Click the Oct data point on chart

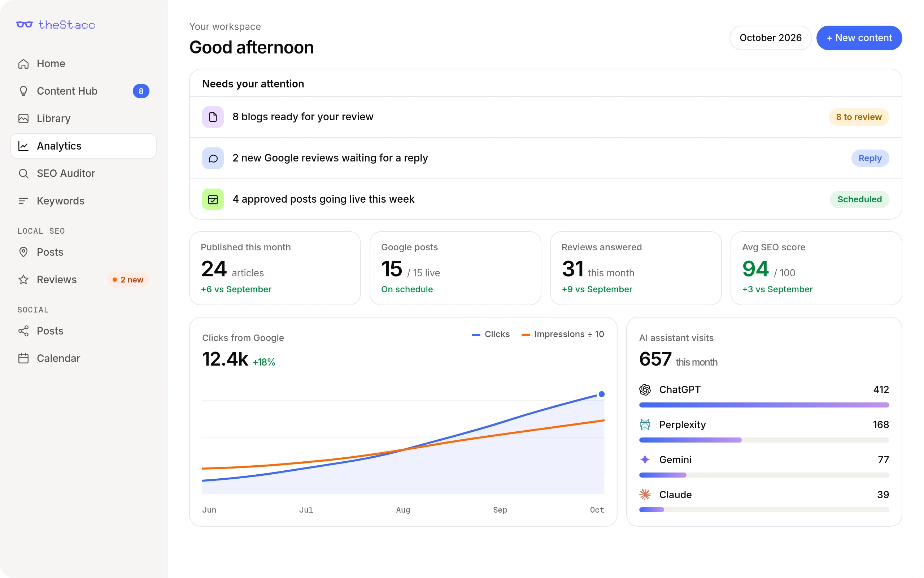pos(601,394)
